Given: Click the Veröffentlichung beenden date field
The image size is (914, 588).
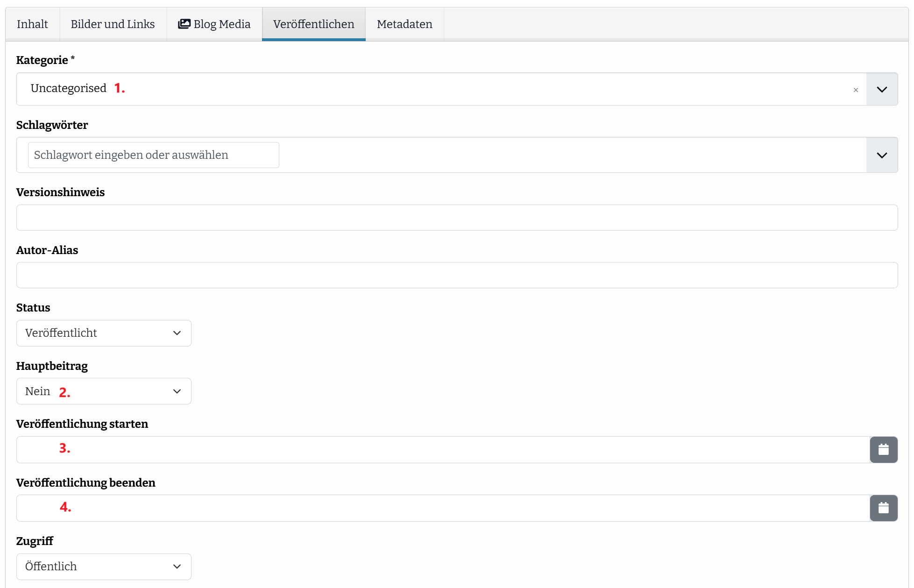Looking at the screenshot, I should click(x=442, y=508).
